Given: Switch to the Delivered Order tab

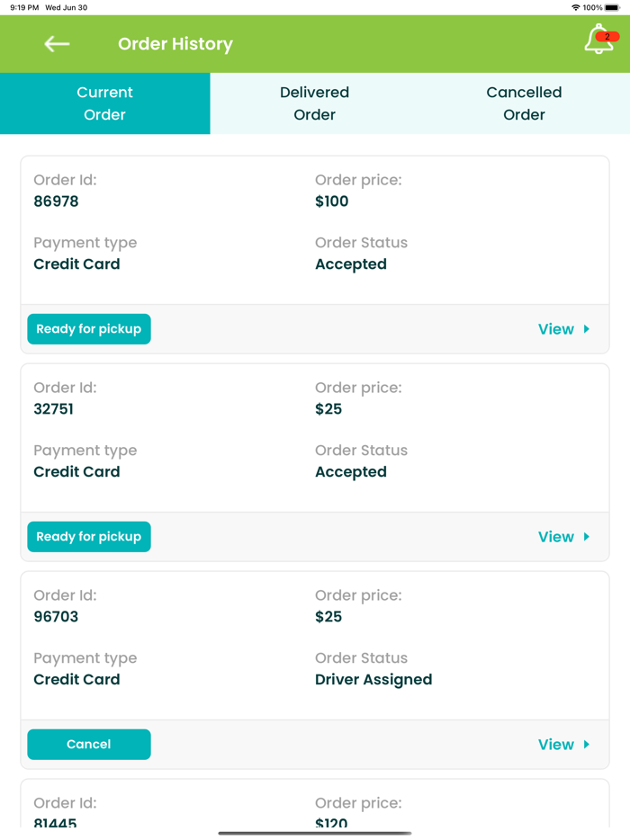Looking at the screenshot, I should (314, 103).
